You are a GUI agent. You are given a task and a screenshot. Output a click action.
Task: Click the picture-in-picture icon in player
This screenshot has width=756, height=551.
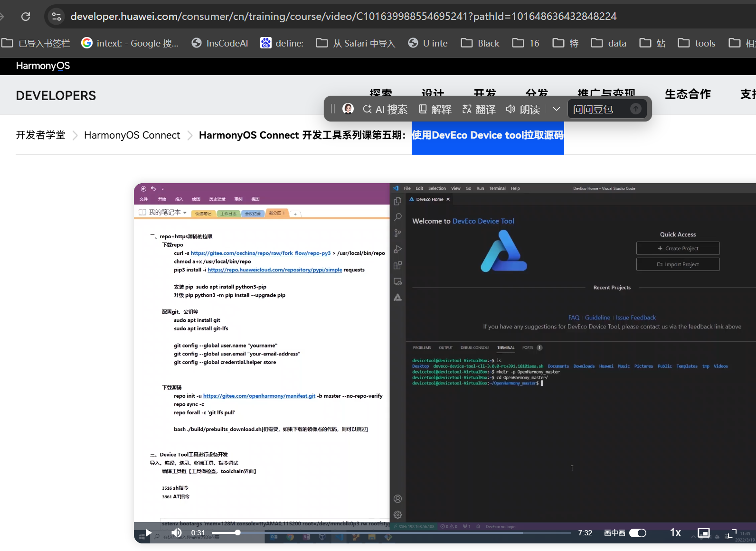pyautogui.click(x=704, y=533)
